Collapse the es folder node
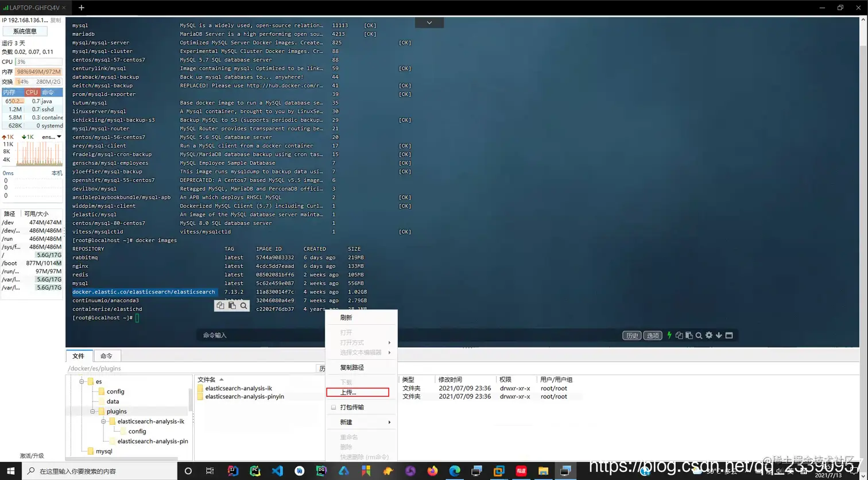 [x=82, y=381]
